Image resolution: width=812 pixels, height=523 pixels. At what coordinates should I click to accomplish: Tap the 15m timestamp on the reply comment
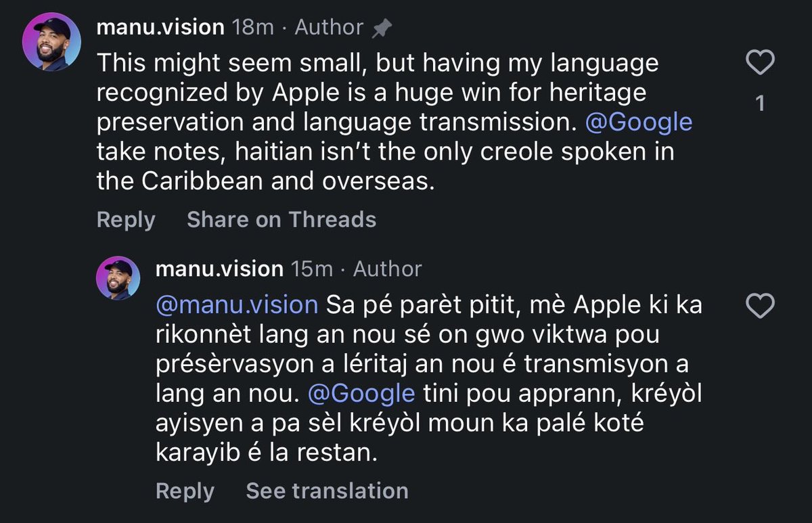point(312,269)
